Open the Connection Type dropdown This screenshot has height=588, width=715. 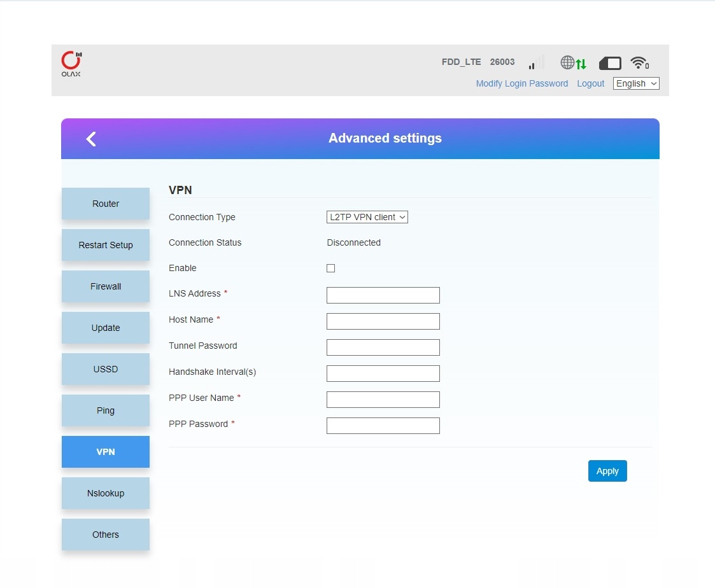coord(367,217)
